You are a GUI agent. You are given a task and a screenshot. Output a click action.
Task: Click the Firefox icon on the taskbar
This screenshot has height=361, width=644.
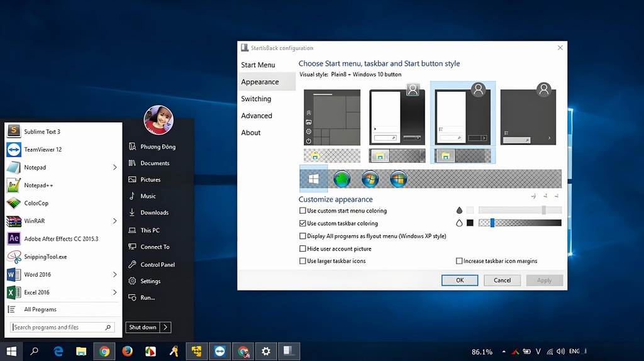pyautogui.click(x=128, y=352)
